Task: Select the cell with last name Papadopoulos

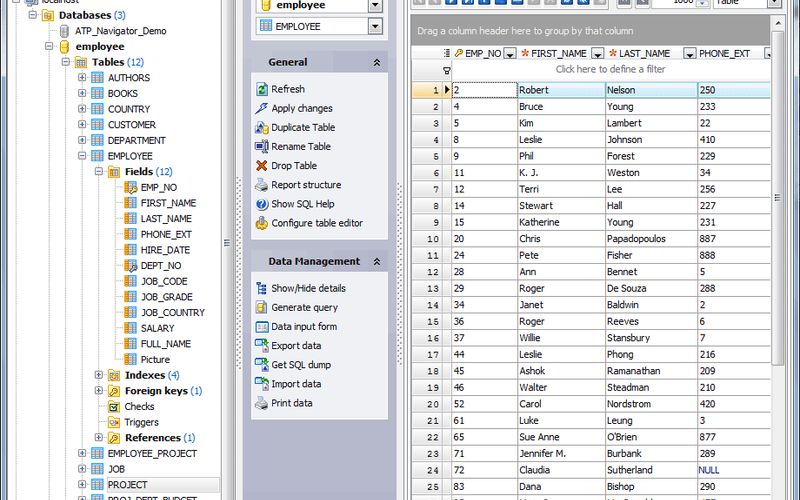Action: click(x=651, y=239)
